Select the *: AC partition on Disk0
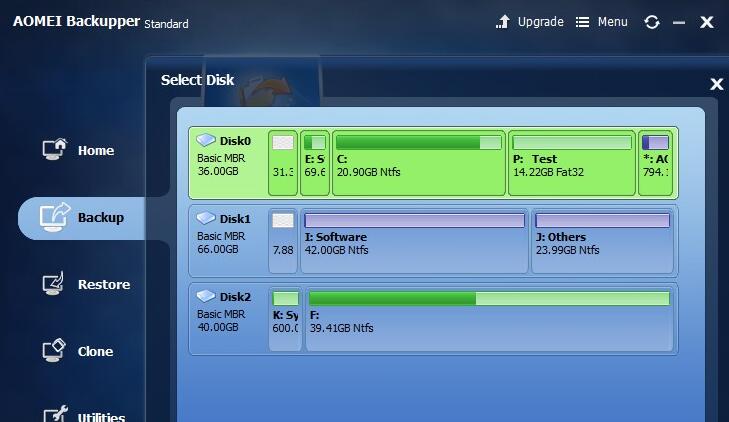 click(656, 163)
